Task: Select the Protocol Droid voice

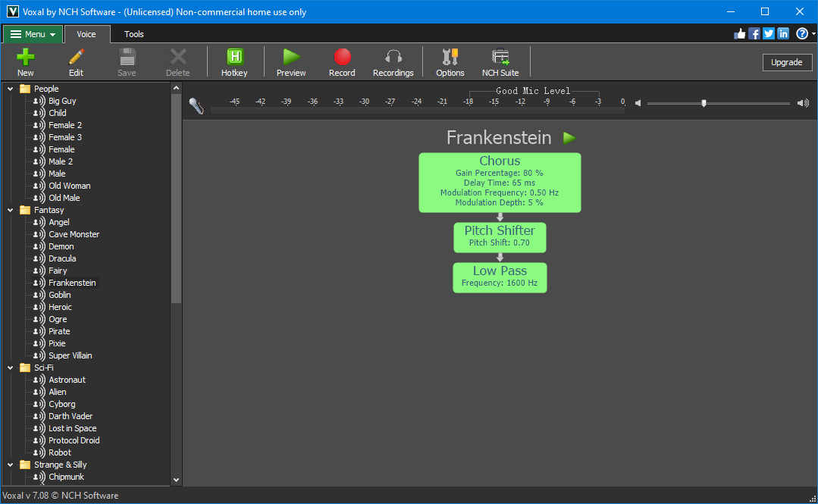Action: (74, 441)
